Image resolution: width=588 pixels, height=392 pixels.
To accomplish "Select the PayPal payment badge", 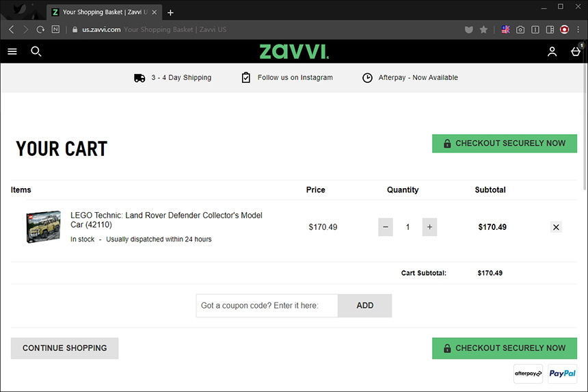I will [562, 374].
